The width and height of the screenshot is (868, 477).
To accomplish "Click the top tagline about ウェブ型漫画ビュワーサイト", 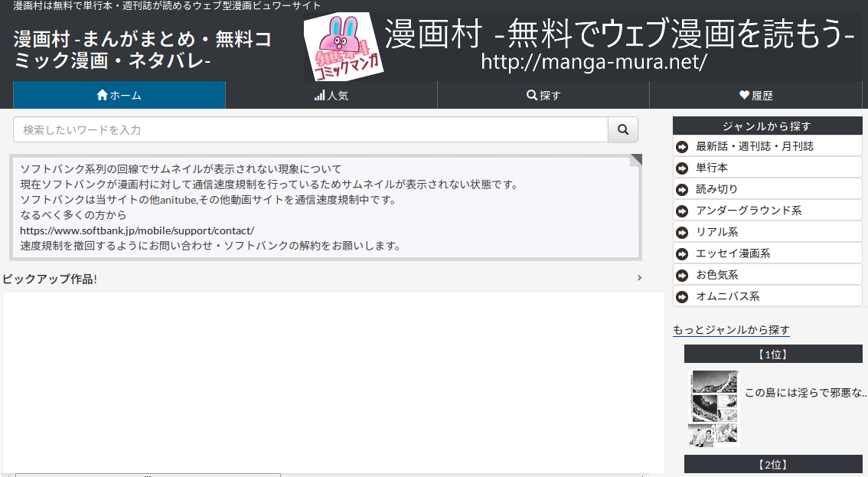I will click(x=167, y=5).
